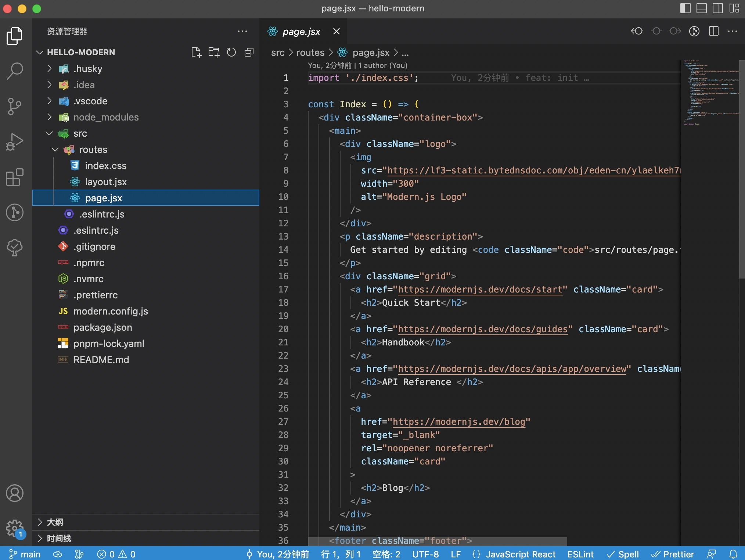Open the Accounts menu
The width and height of the screenshot is (745, 560).
pos(15,493)
